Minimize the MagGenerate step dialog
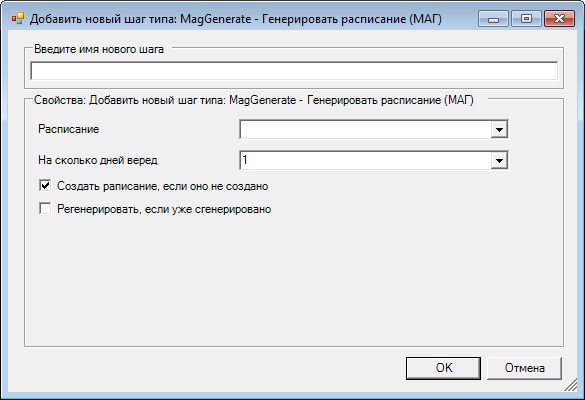 493,19
